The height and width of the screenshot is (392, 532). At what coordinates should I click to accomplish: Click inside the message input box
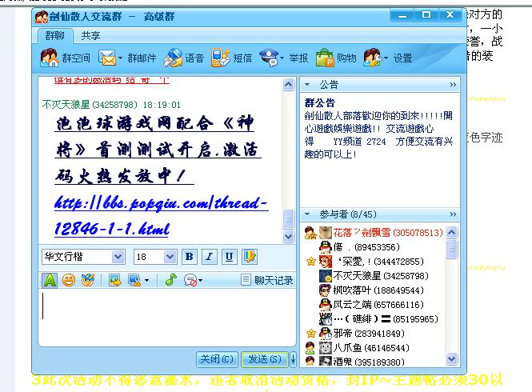(167, 318)
